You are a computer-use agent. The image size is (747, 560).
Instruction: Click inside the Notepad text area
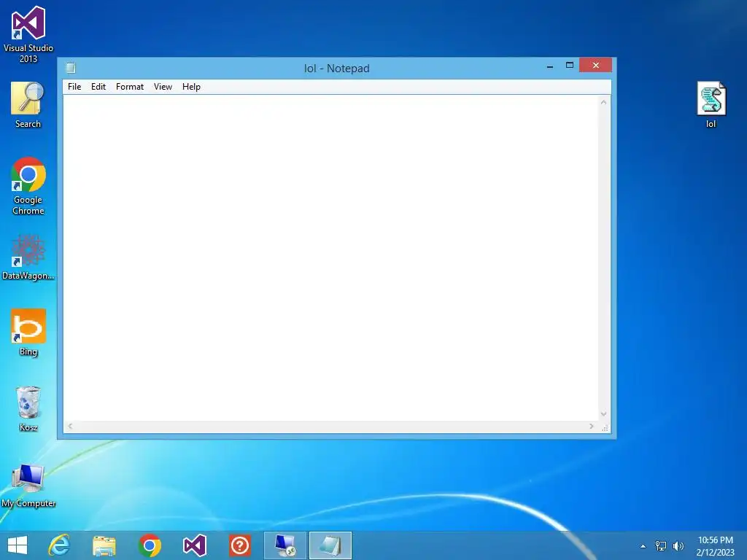point(330,257)
